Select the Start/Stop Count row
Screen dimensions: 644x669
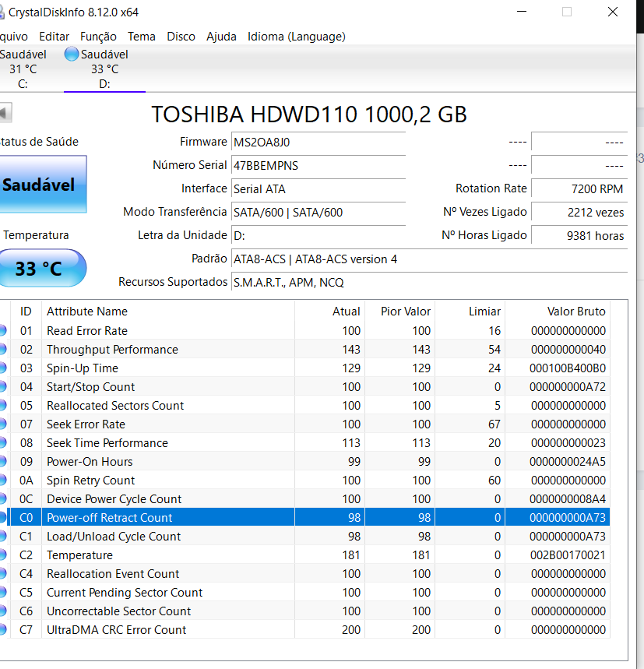pos(305,387)
